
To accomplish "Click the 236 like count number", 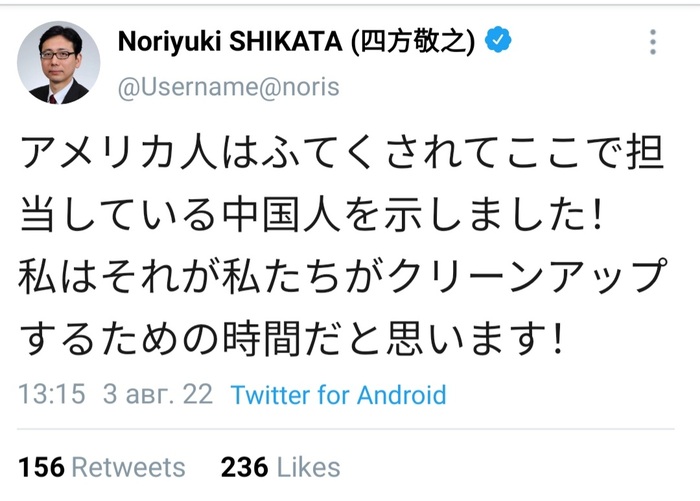I will 244,466.
